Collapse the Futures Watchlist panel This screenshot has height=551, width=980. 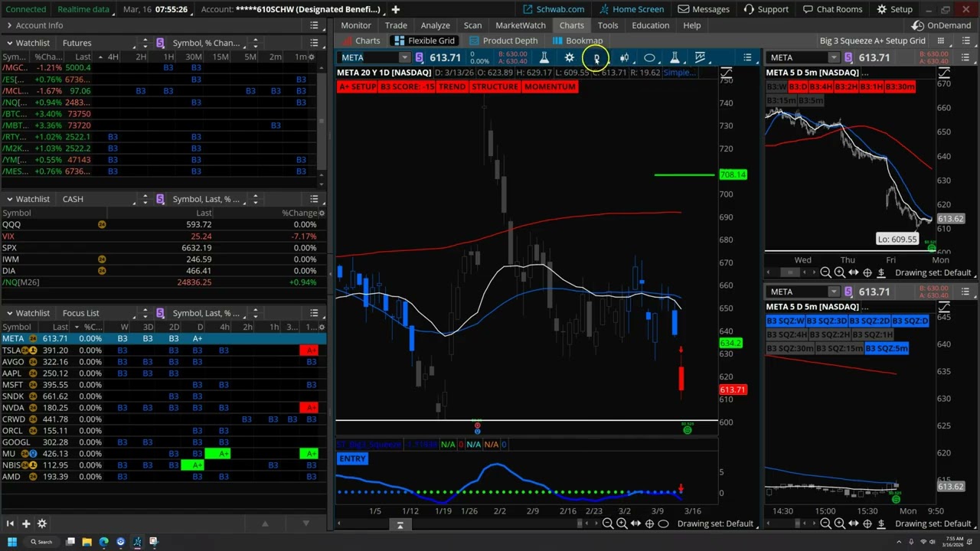[8, 43]
